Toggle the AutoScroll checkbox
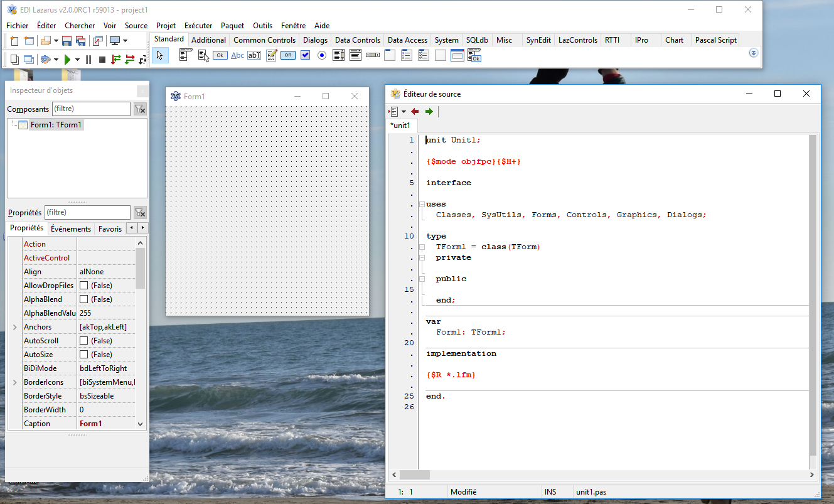 (83, 341)
